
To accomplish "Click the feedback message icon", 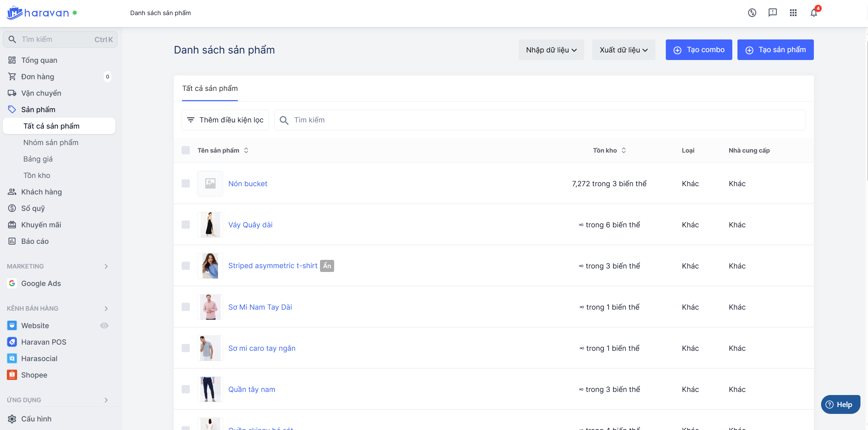I will click(772, 13).
